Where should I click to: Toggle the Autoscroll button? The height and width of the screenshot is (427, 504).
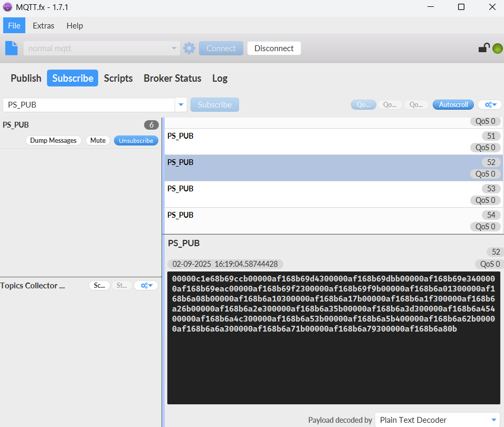(453, 105)
